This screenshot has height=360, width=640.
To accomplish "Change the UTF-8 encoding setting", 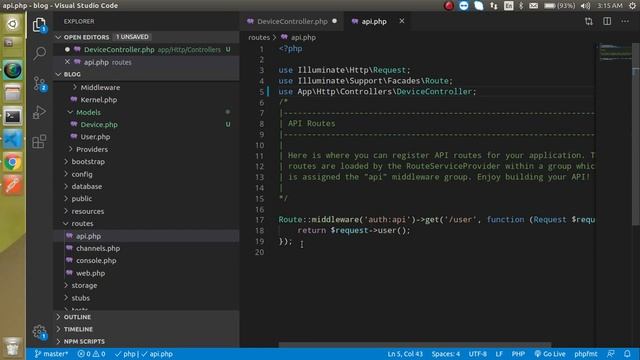I will 478,354.
